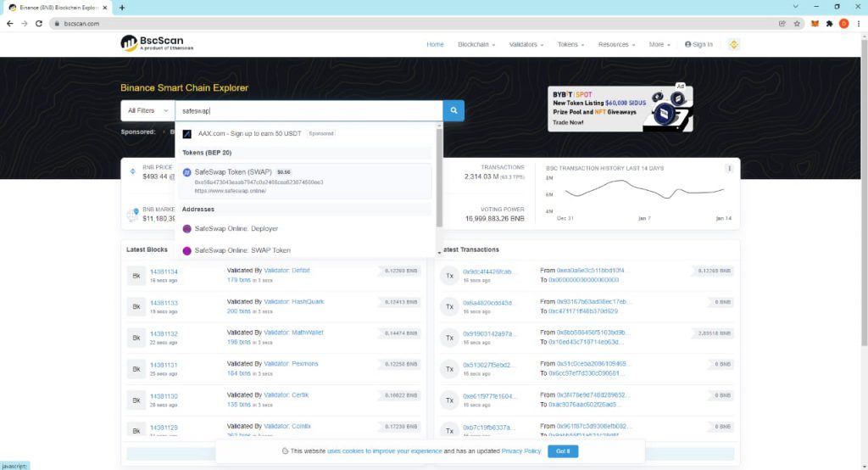This screenshot has height=470, width=868.
Task: Open block 14381130 link
Action: click(164, 396)
